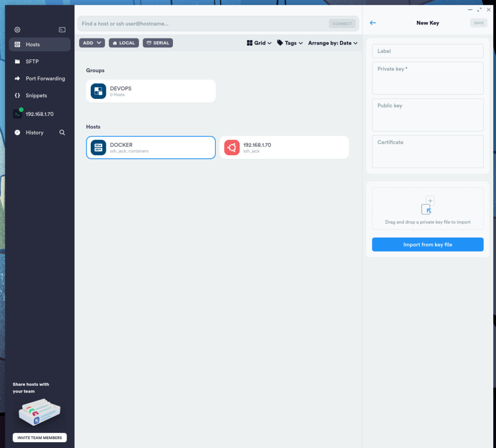Open History using the clock icon

point(35,132)
